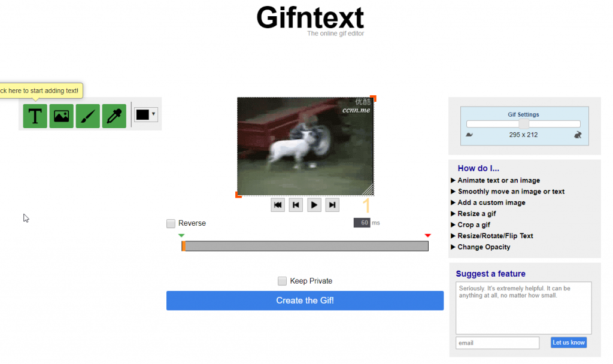Adjust the Gif Settings size slider

tap(523, 123)
